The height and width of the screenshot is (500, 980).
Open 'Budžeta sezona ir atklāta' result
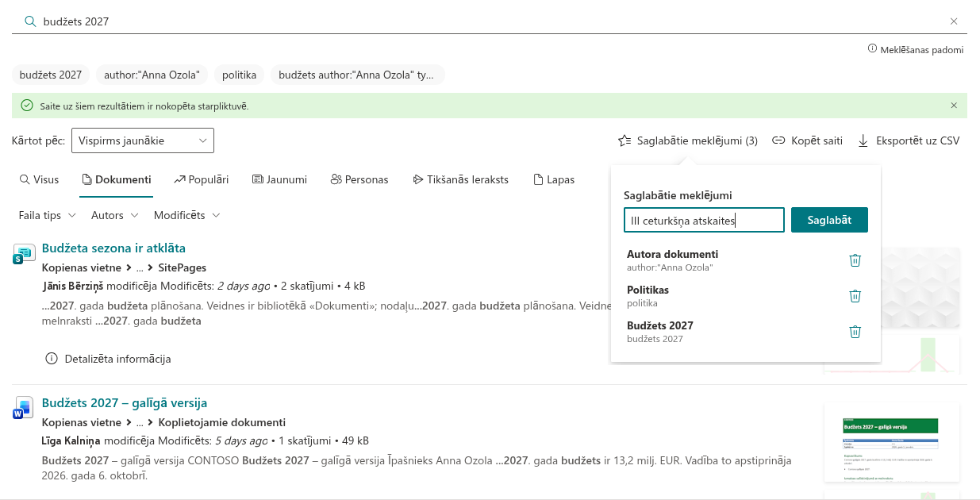click(x=113, y=248)
